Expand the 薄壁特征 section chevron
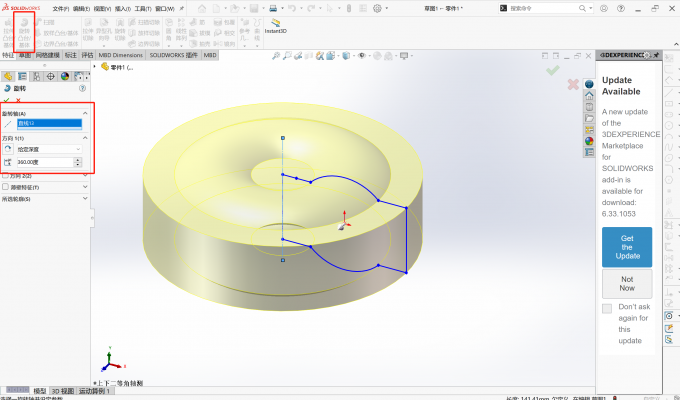This screenshot has height=400, width=680. tap(85, 187)
